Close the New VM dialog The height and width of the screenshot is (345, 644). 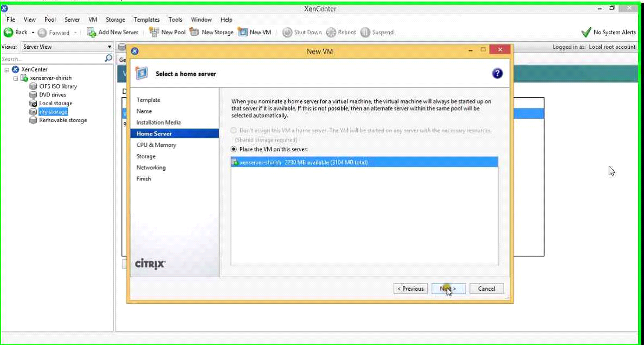coord(500,50)
